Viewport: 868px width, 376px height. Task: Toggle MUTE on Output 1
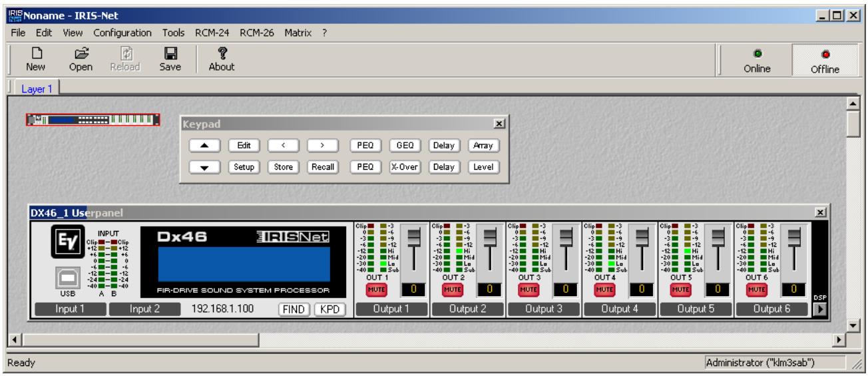click(x=375, y=289)
